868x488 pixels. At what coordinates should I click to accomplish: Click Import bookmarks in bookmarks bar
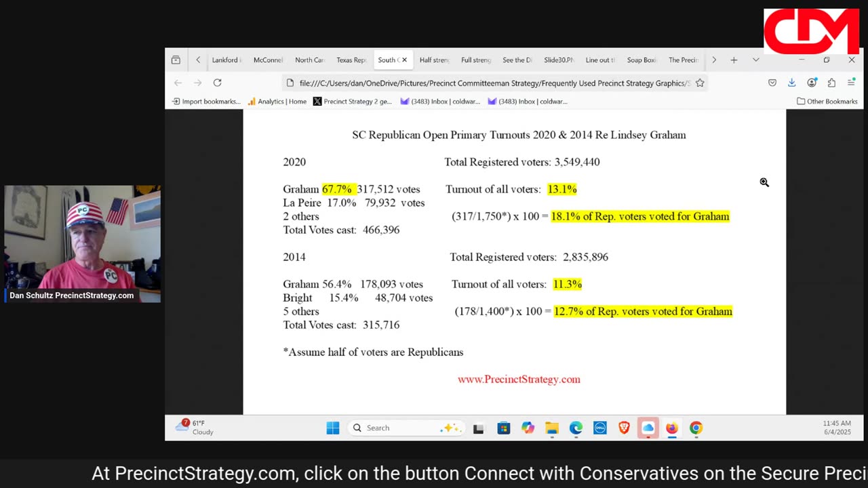[206, 102]
